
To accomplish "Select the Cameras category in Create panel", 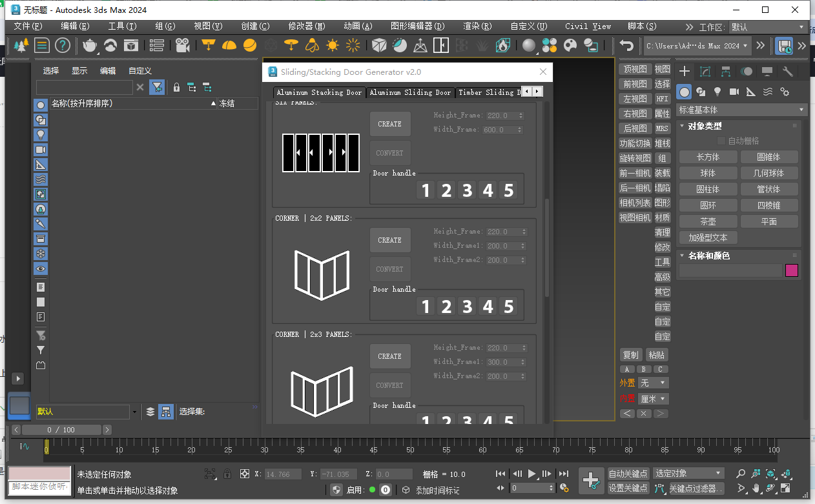I will tap(734, 92).
